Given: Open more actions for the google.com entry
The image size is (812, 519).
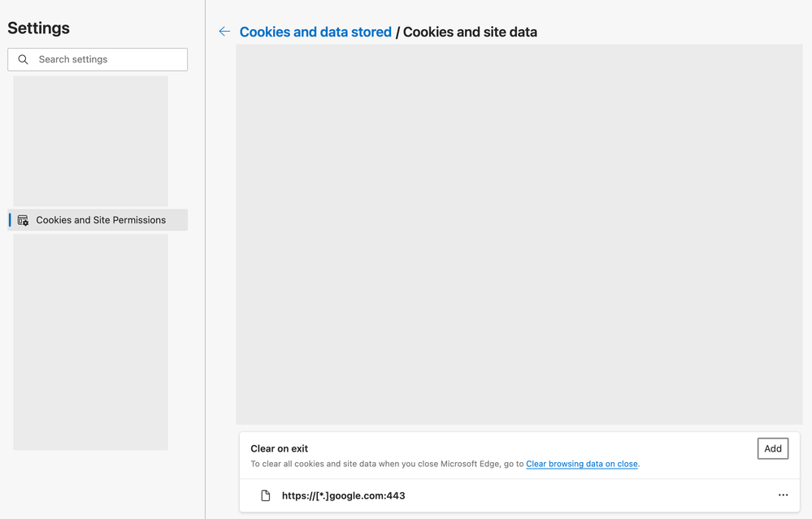Looking at the screenshot, I should coord(783,495).
